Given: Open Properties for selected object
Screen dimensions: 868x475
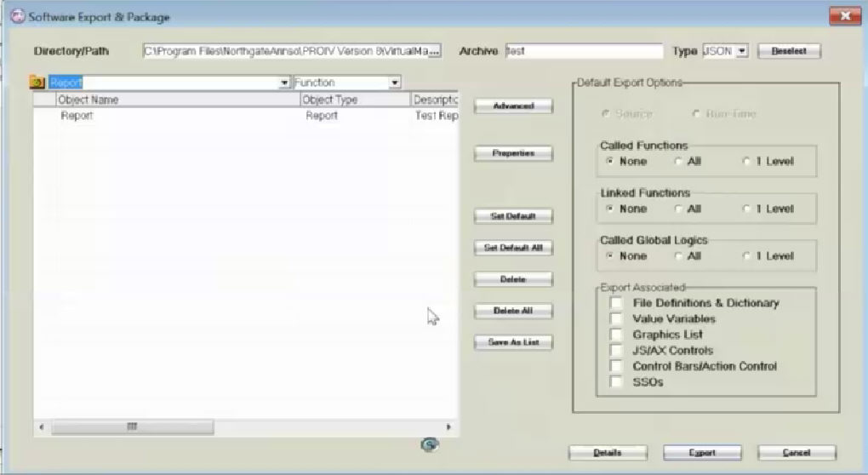Looking at the screenshot, I should click(x=513, y=153).
